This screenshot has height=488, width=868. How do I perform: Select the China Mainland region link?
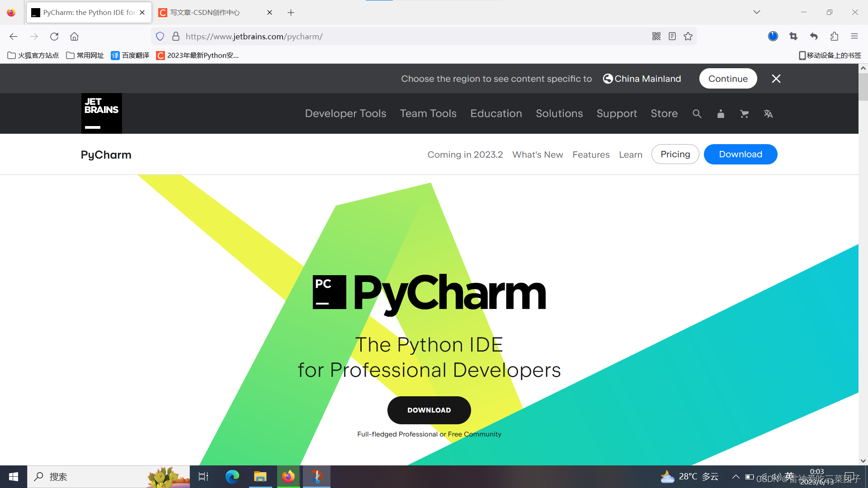coord(642,79)
